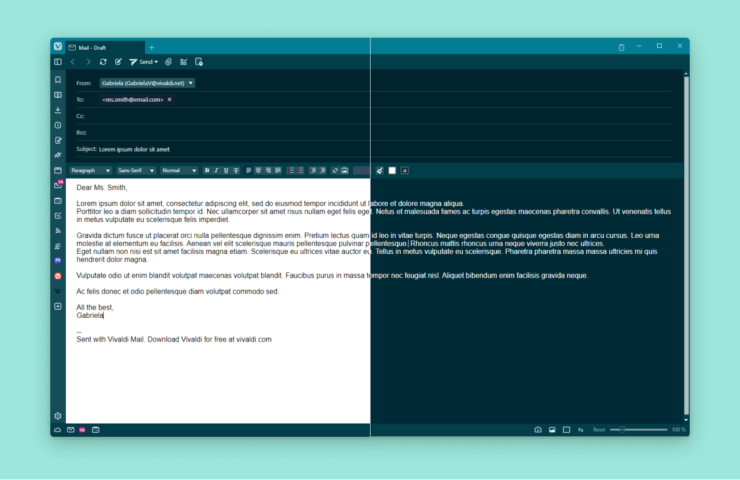740x480 pixels.
Task: Open the Downloads panel
Action: point(58,110)
